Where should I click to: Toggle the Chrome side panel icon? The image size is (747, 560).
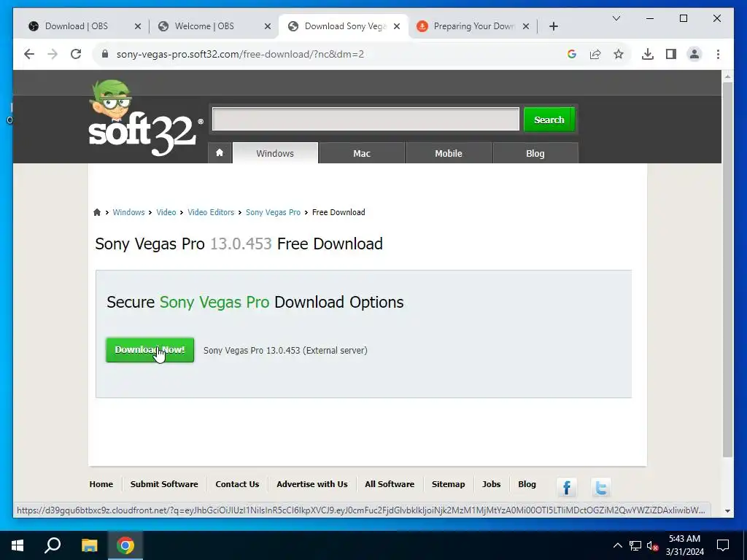click(671, 54)
